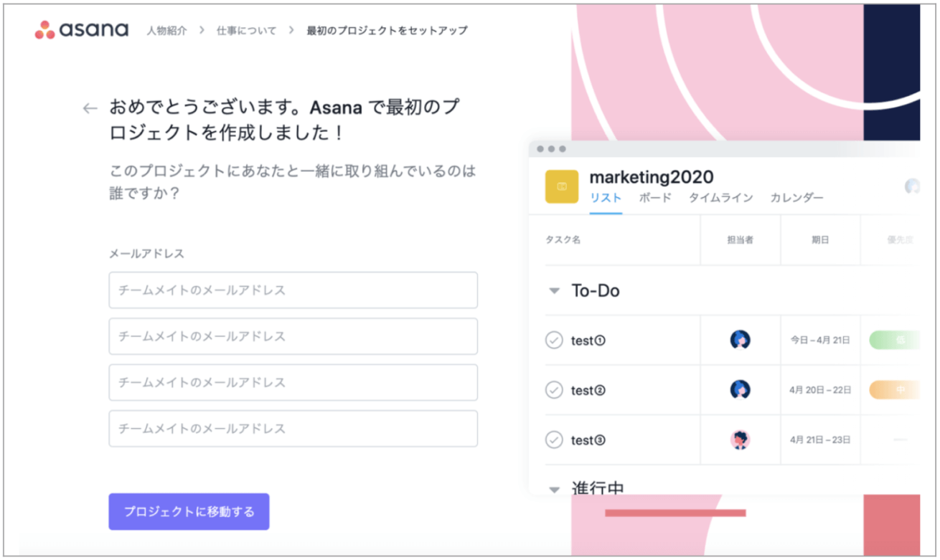
Task: Click the test③ task name
Action: coord(588,440)
